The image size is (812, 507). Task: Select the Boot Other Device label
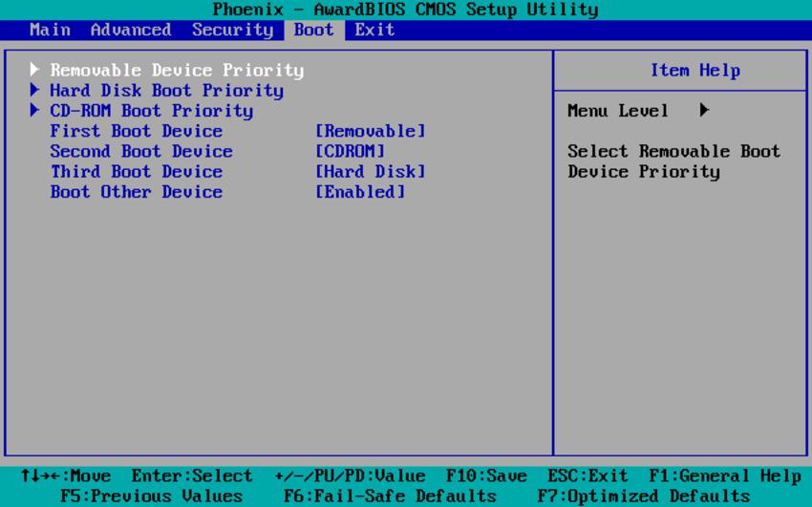tap(137, 192)
